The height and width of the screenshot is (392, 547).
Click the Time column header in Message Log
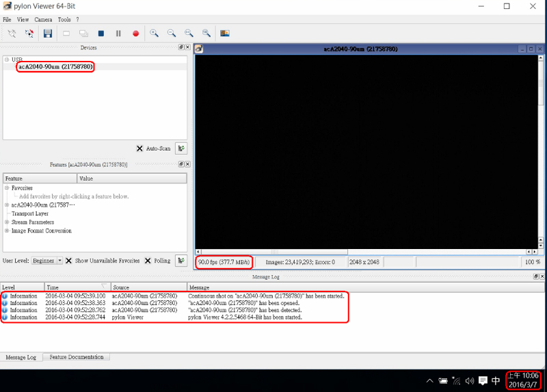[75, 287]
